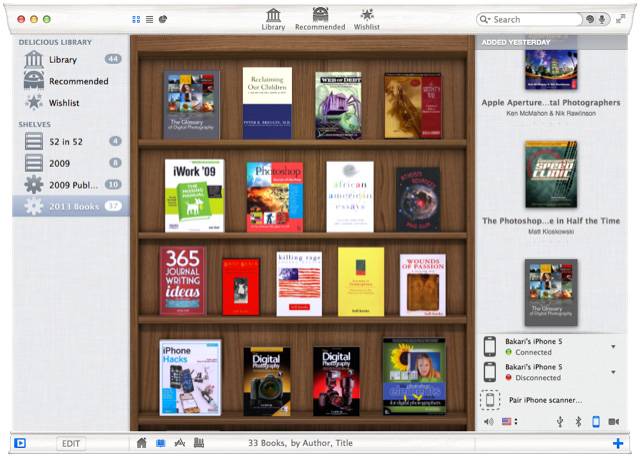The height and width of the screenshot is (457, 640).
Task: Open Recommended in the top toolbar
Action: (x=320, y=19)
